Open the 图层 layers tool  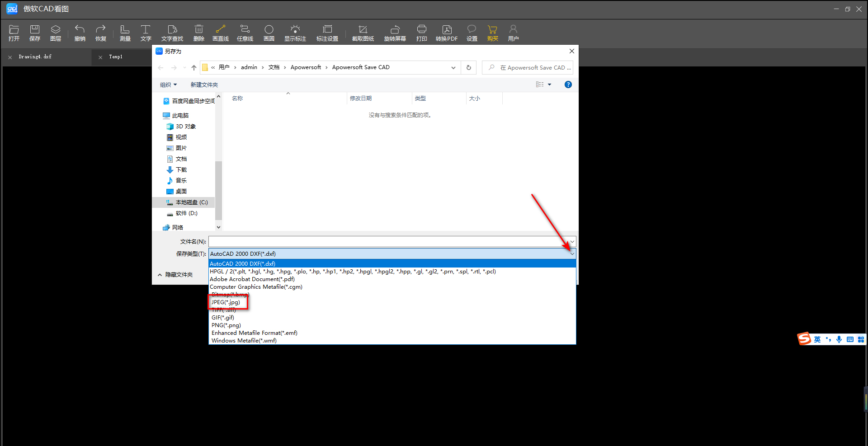(x=56, y=33)
